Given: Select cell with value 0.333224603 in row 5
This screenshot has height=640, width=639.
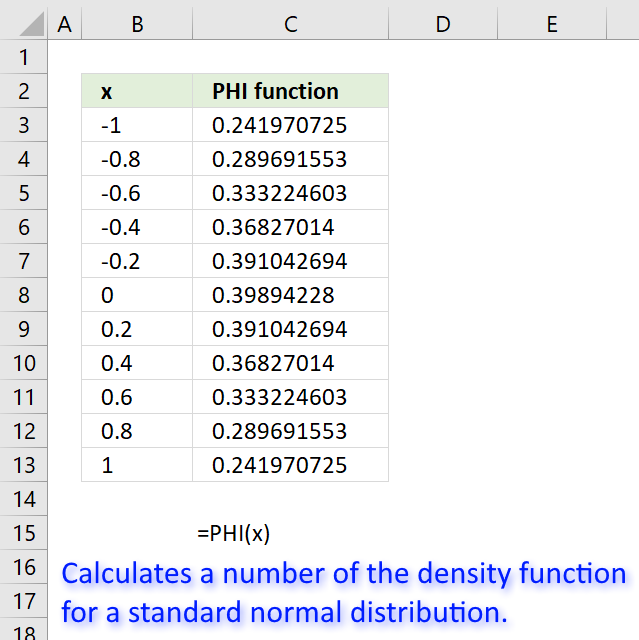Looking at the screenshot, I should point(291,193).
